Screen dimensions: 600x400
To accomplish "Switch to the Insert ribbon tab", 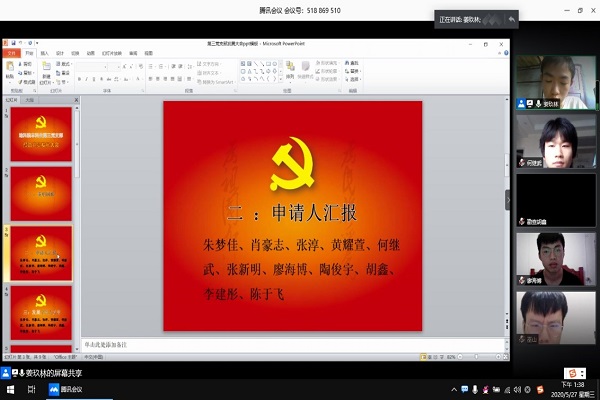I will (45, 52).
